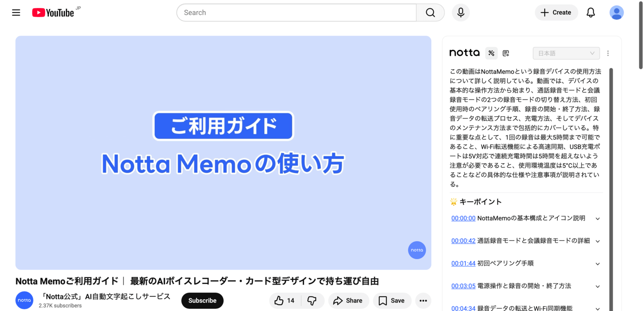Click the summary paragraph text
This screenshot has height=311, width=644.
pyautogui.click(x=525, y=128)
